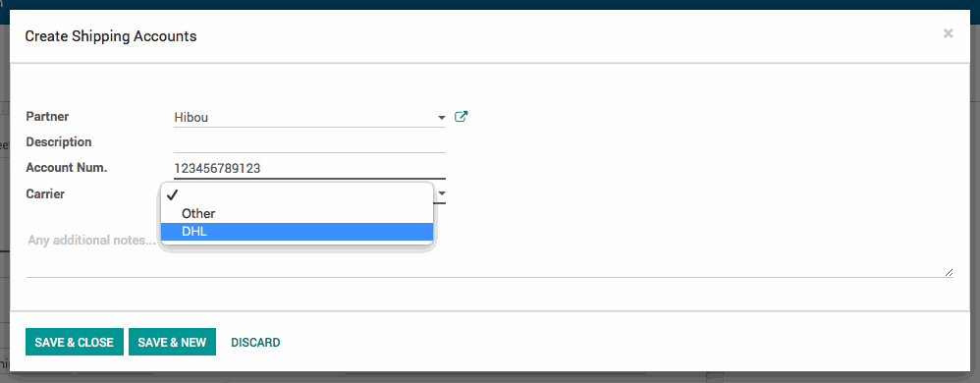Viewport: 980px width, 383px height.
Task: Click the Carrier field label
Action: coord(45,194)
